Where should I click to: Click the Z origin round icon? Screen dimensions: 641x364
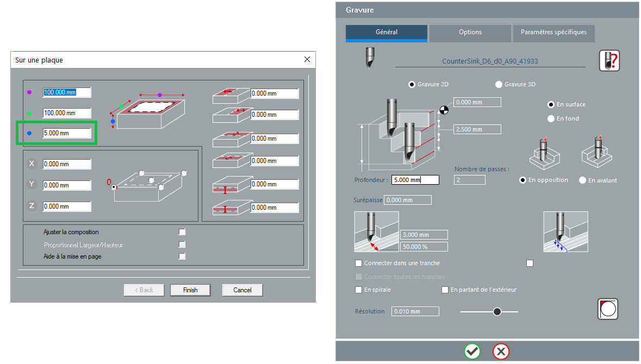click(x=32, y=206)
